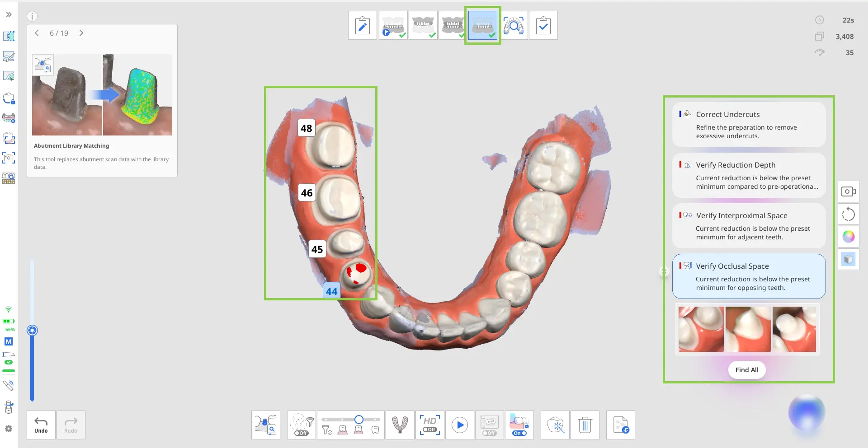The image size is (868, 448).
Task: Open the Verify Reduction Depth card
Action: 749,175
